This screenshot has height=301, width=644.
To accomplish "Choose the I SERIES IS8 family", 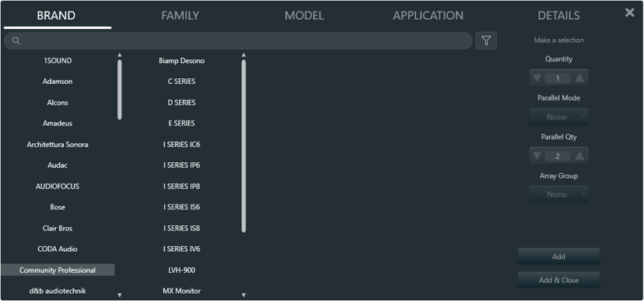I will click(181, 229).
